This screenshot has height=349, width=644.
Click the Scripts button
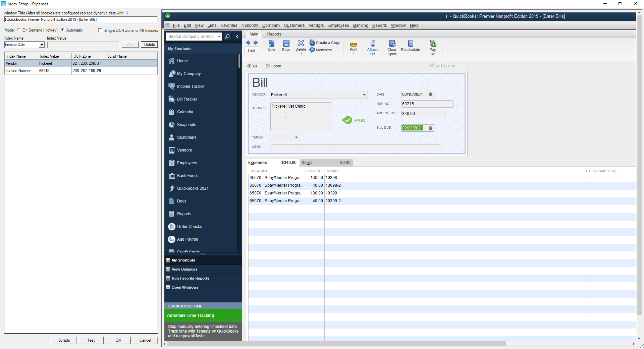(x=64, y=340)
